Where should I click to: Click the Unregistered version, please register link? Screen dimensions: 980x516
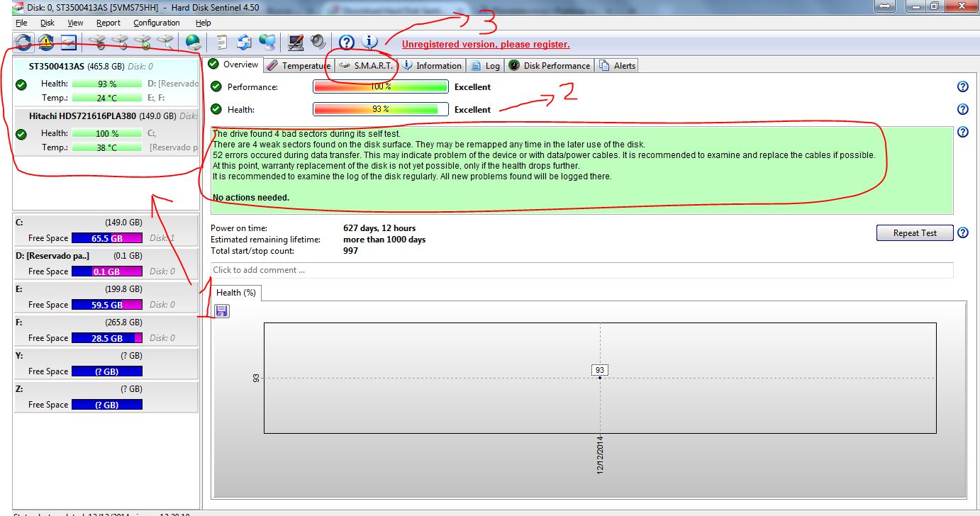pyautogui.click(x=486, y=44)
